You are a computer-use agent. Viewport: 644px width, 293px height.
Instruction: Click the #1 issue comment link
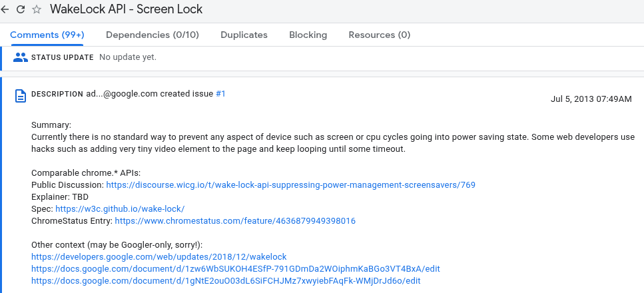coord(220,94)
